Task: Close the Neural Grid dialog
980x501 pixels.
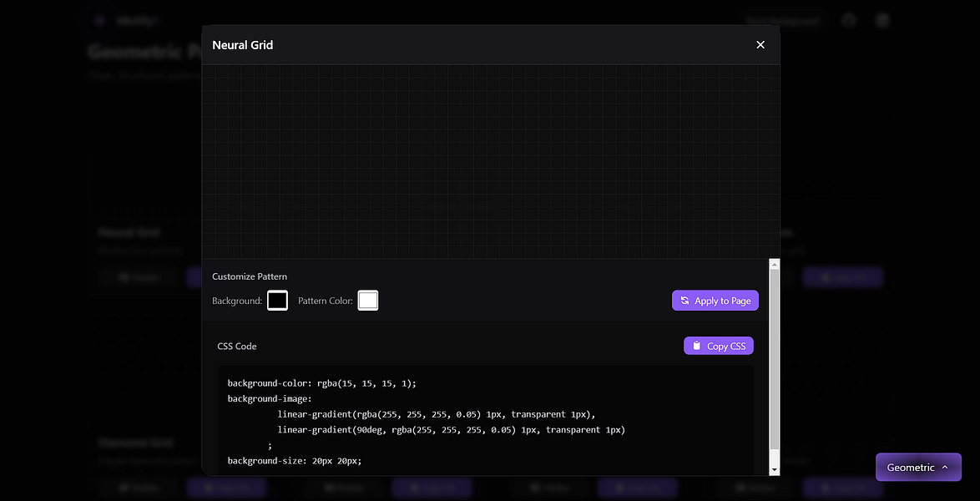Action: point(760,45)
